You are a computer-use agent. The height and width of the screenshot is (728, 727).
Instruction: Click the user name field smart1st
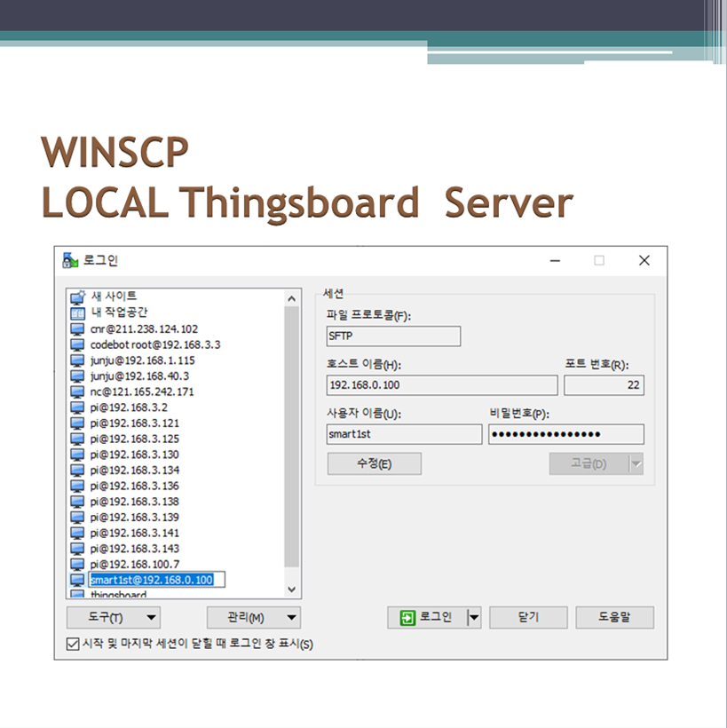pyautogui.click(x=404, y=434)
